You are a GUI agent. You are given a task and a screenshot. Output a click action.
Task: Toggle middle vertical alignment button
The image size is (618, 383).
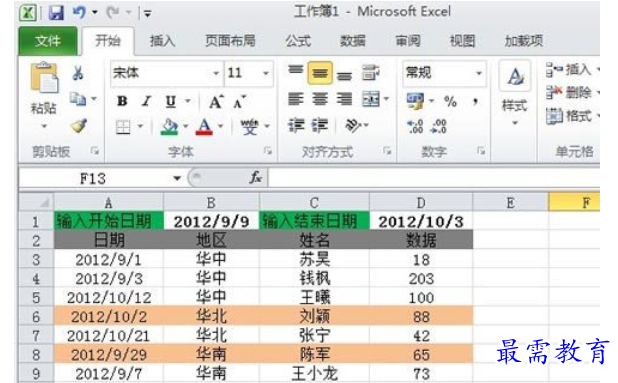point(320,73)
